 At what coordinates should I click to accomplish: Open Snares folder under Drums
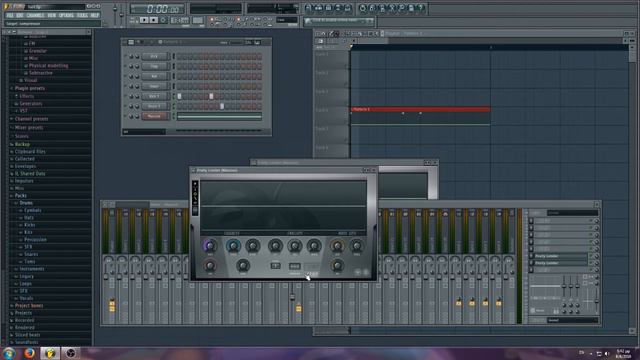pos(31,254)
